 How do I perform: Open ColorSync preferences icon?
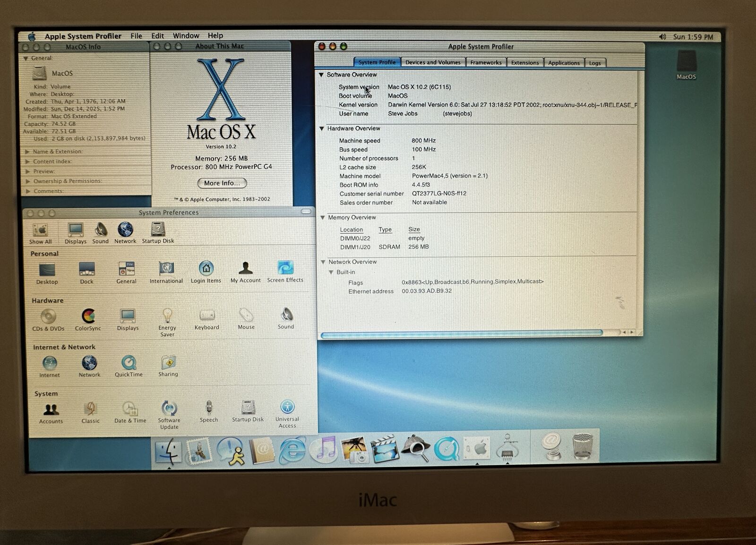tap(88, 316)
